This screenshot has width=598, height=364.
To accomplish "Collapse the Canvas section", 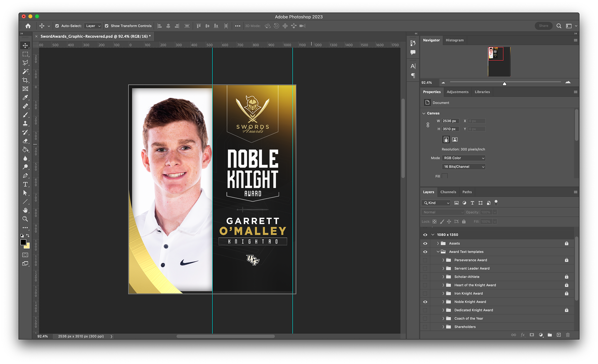I will pyautogui.click(x=424, y=113).
